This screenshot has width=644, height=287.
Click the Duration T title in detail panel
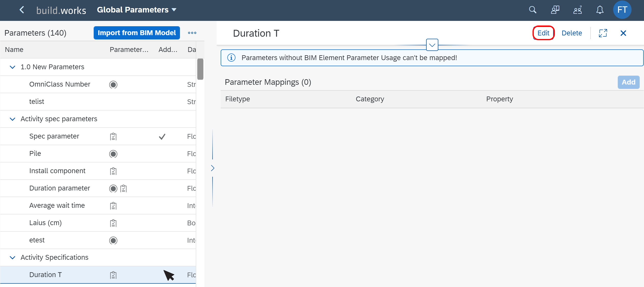tap(256, 33)
